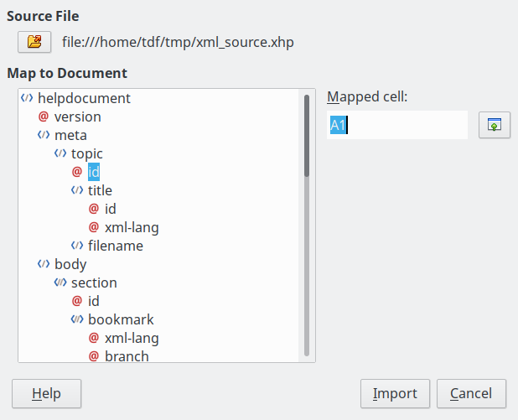Click the repeating element icon beside bookmark

click(77, 319)
